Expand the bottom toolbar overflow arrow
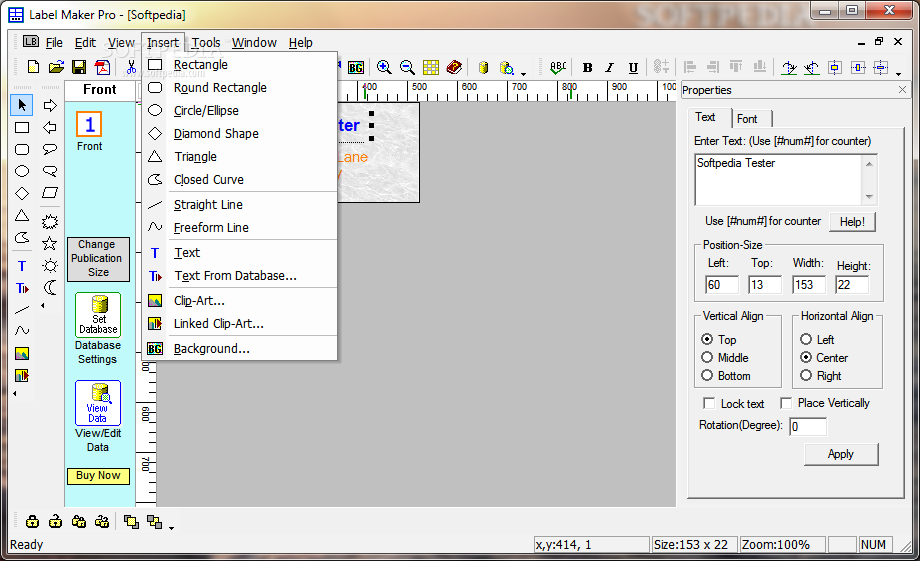 coord(171,528)
